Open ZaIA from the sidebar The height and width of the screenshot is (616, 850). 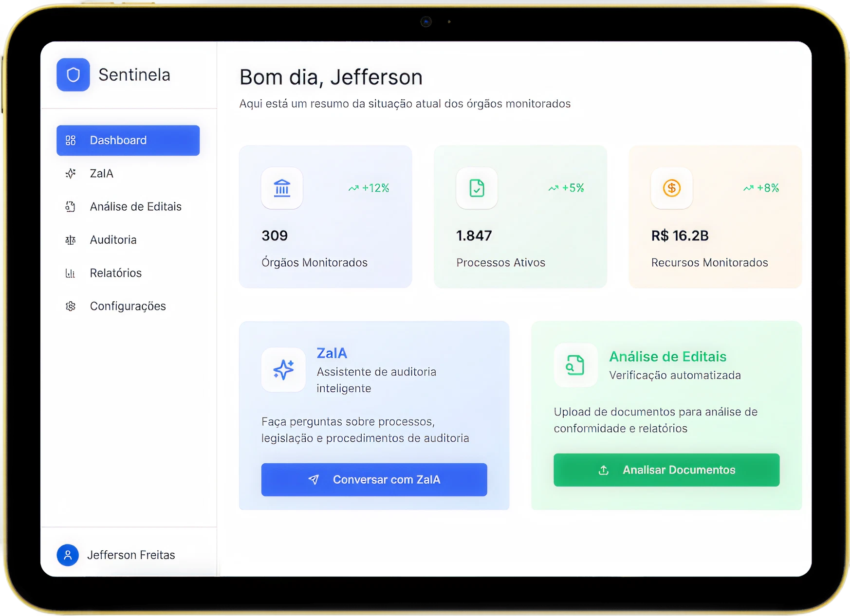point(102,174)
